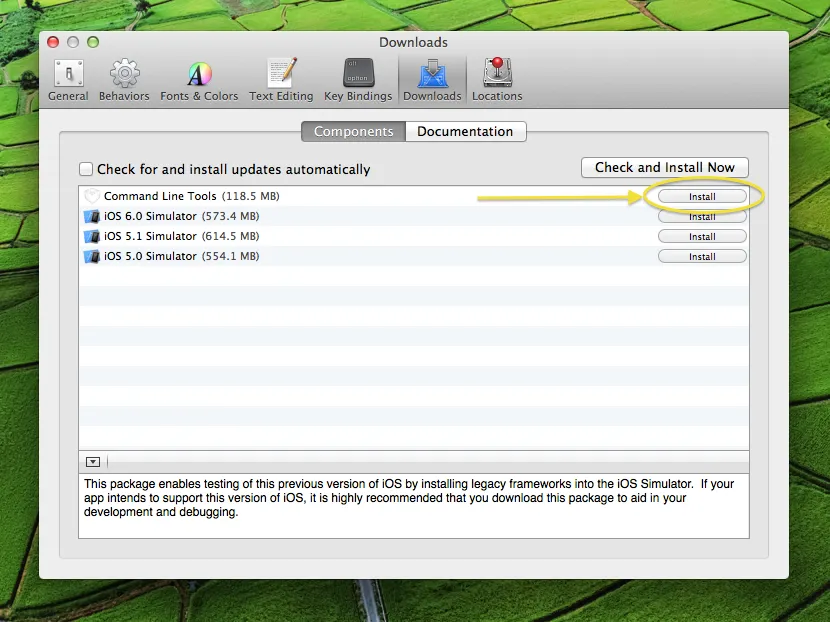The width and height of the screenshot is (830, 622).
Task: Switch to the Documentation tab
Action: [x=466, y=131]
